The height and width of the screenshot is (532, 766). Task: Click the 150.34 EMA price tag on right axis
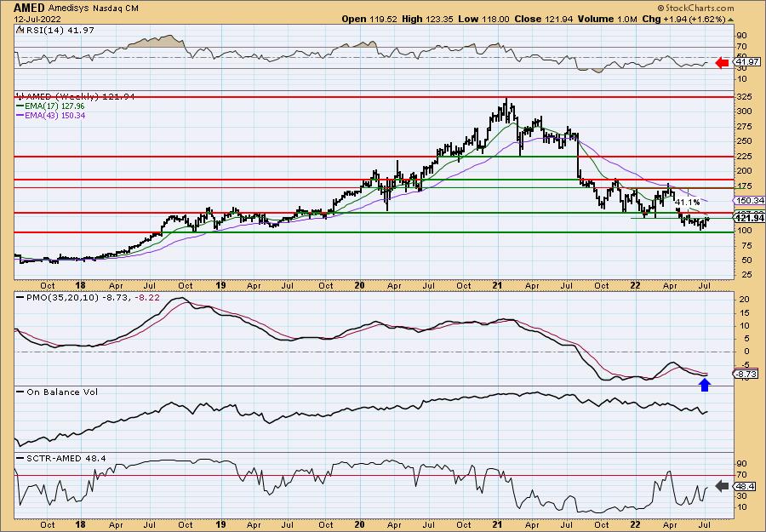(x=748, y=200)
